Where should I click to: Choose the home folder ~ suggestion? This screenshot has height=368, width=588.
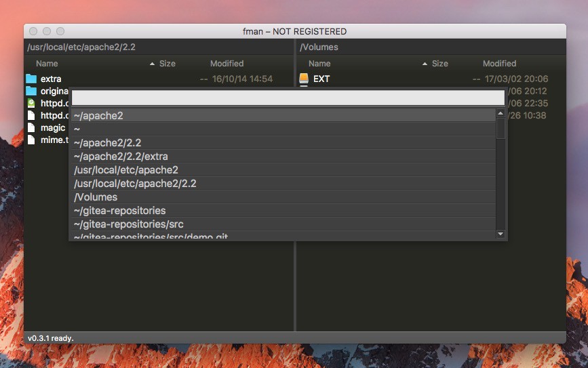click(284, 129)
